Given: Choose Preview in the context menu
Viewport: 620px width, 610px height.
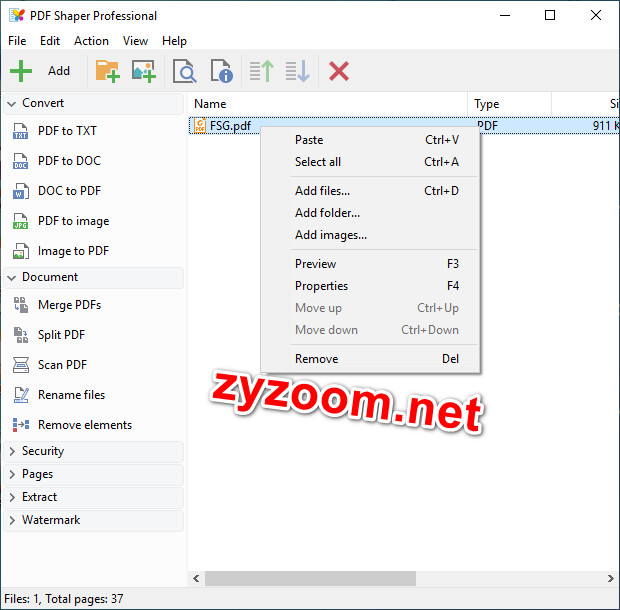Looking at the screenshot, I should (x=370, y=264).
